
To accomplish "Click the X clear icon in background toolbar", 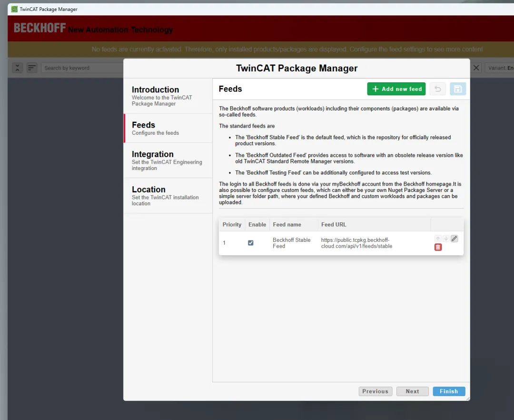I will (476, 68).
